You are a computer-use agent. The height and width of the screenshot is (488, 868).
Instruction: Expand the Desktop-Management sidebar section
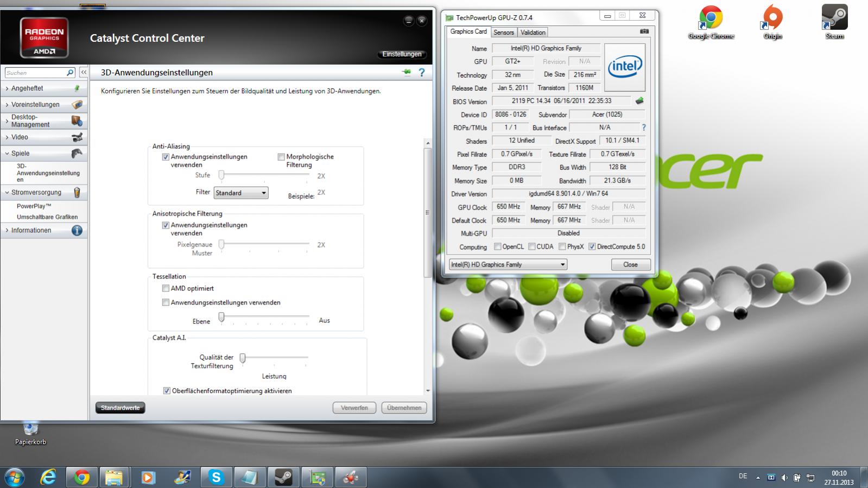point(43,121)
